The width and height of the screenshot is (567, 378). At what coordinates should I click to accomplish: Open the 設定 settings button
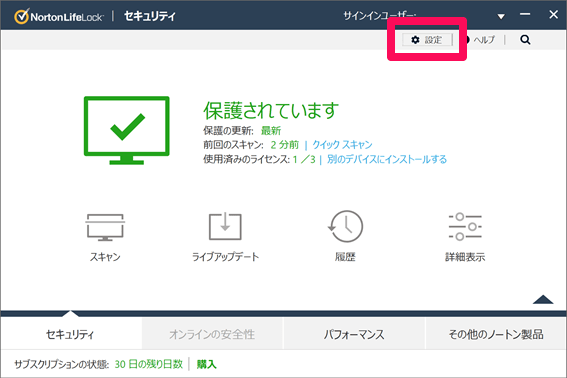pos(427,40)
